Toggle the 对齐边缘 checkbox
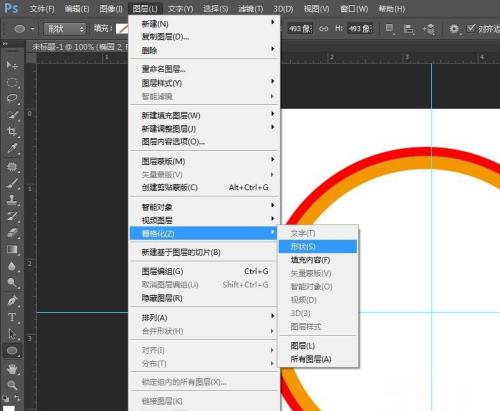The image size is (500, 411). (471, 28)
